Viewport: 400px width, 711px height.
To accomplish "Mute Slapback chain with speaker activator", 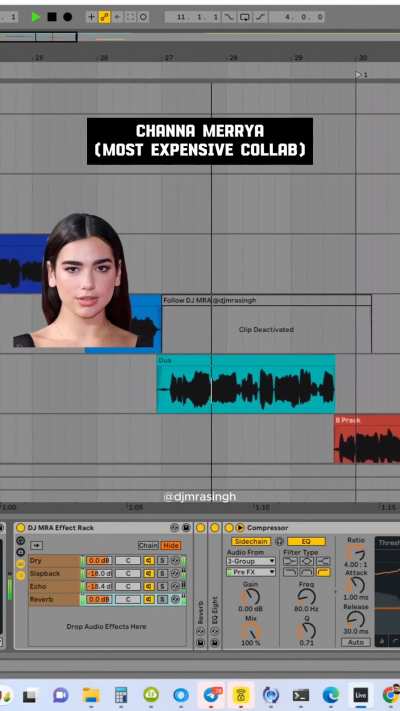I will coord(149,574).
